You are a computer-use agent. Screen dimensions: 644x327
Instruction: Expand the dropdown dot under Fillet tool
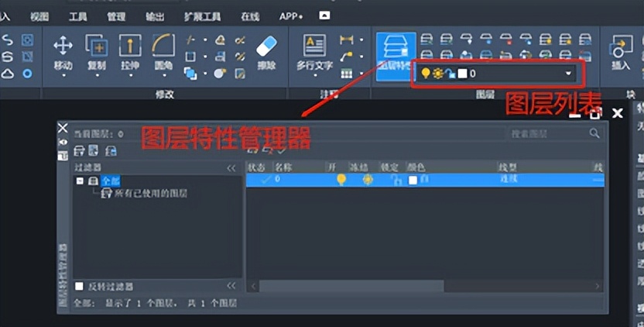(164, 76)
